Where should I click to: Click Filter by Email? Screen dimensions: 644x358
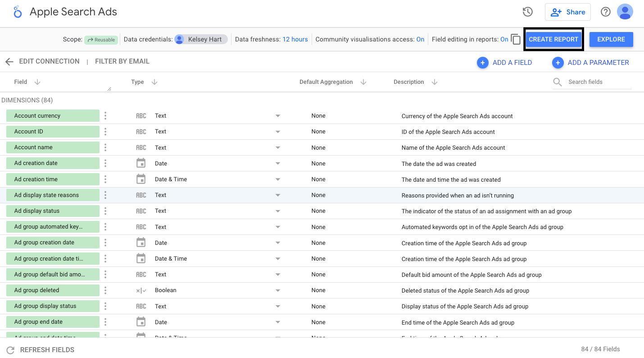(122, 61)
